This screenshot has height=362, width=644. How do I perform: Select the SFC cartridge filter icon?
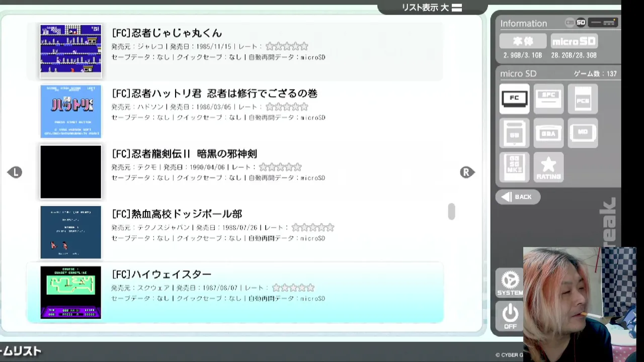tap(548, 99)
